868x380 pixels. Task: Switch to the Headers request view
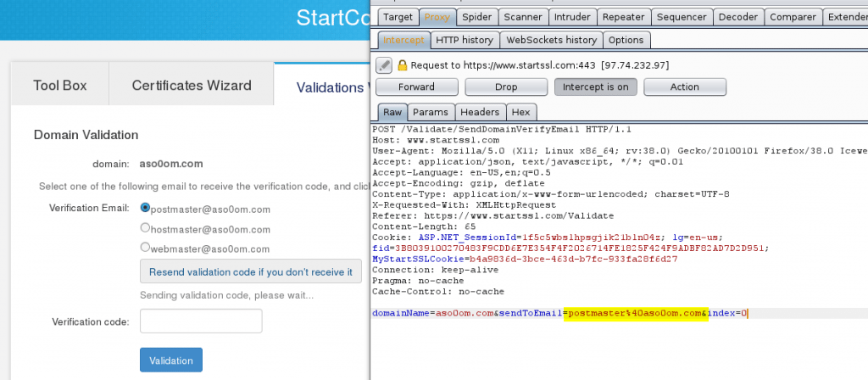480,112
